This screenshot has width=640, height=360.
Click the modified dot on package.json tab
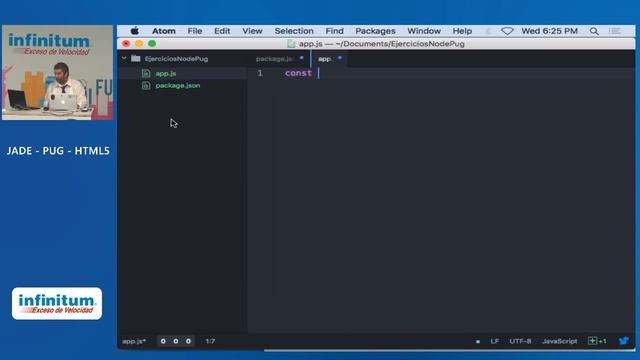302,58
